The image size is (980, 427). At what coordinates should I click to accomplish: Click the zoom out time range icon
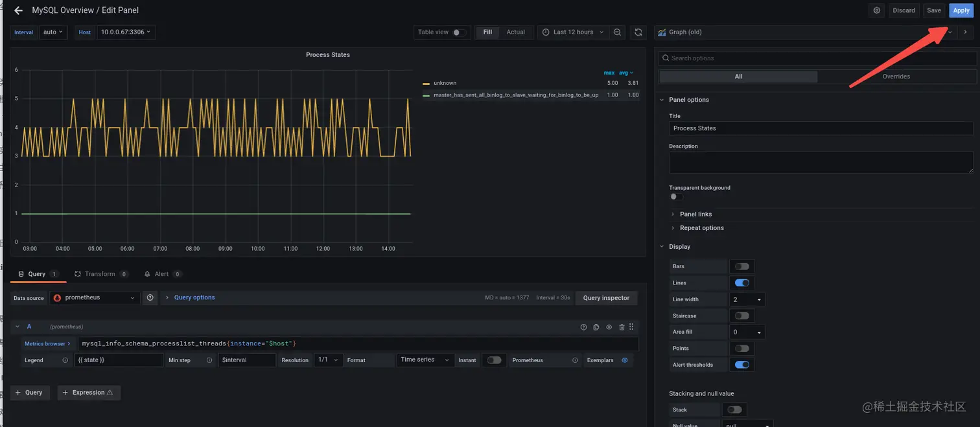click(x=618, y=32)
